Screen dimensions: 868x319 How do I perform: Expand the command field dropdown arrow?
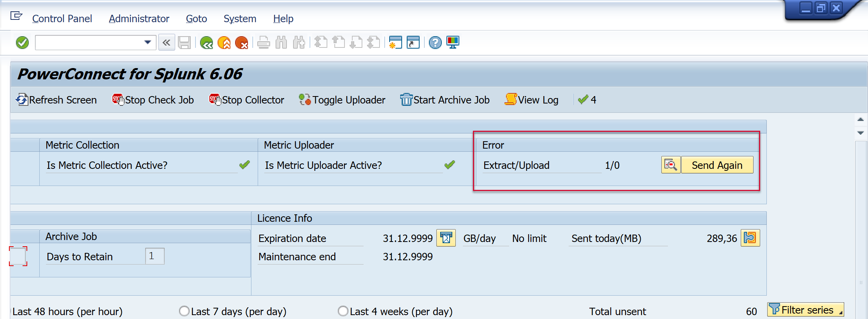tap(148, 42)
